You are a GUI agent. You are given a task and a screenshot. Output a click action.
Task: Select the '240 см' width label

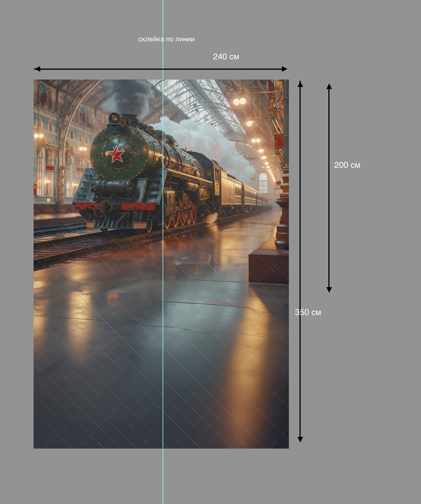[226, 57]
